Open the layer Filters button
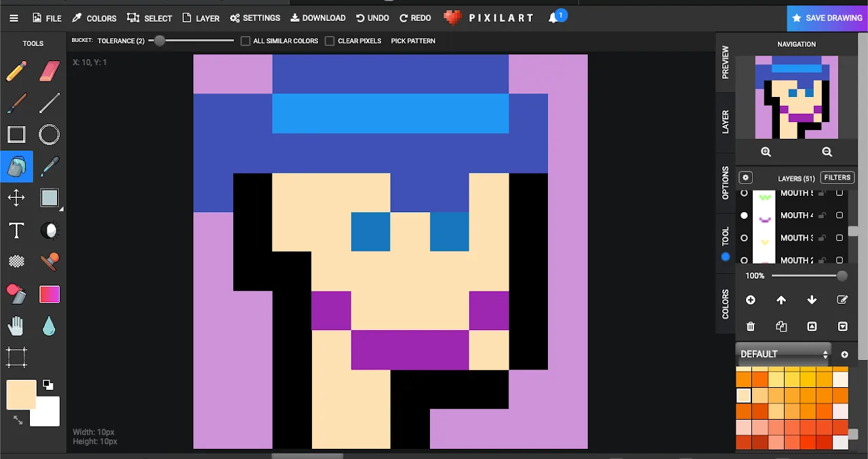Viewport: 868px width, 459px height. (837, 178)
